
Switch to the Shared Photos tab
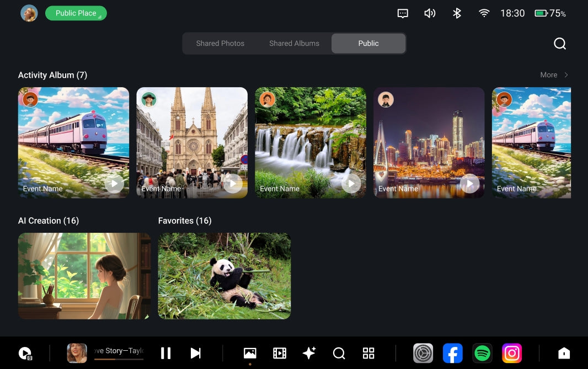click(x=220, y=44)
